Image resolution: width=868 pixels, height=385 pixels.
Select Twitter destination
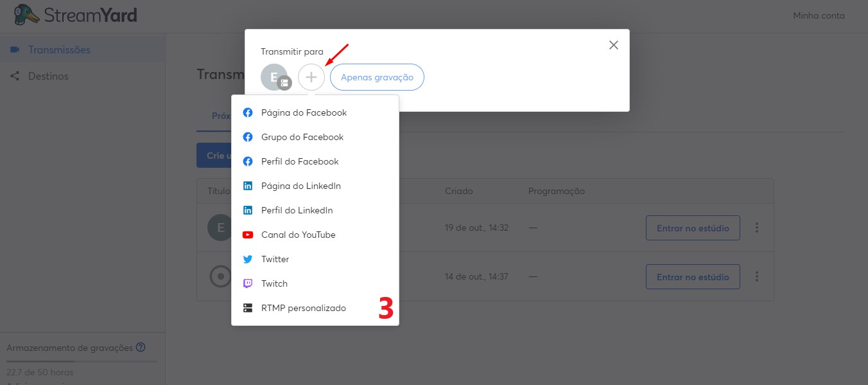[x=315, y=260]
